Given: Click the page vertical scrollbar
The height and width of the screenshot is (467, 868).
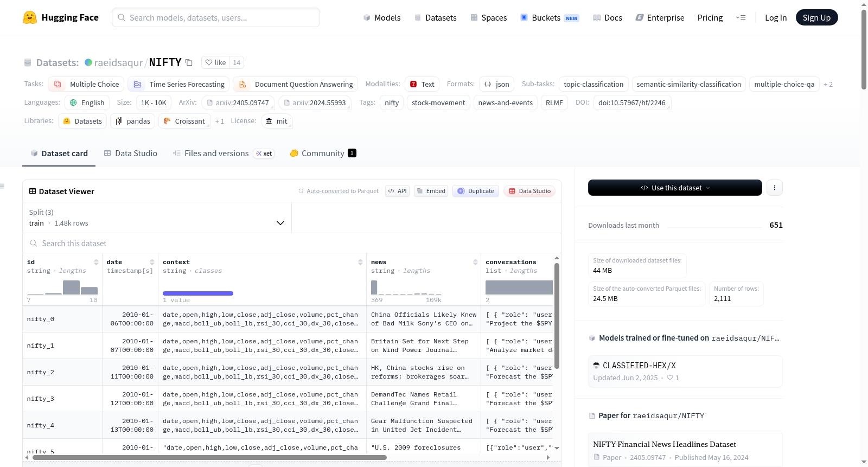Looking at the screenshot, I should 864,49.
